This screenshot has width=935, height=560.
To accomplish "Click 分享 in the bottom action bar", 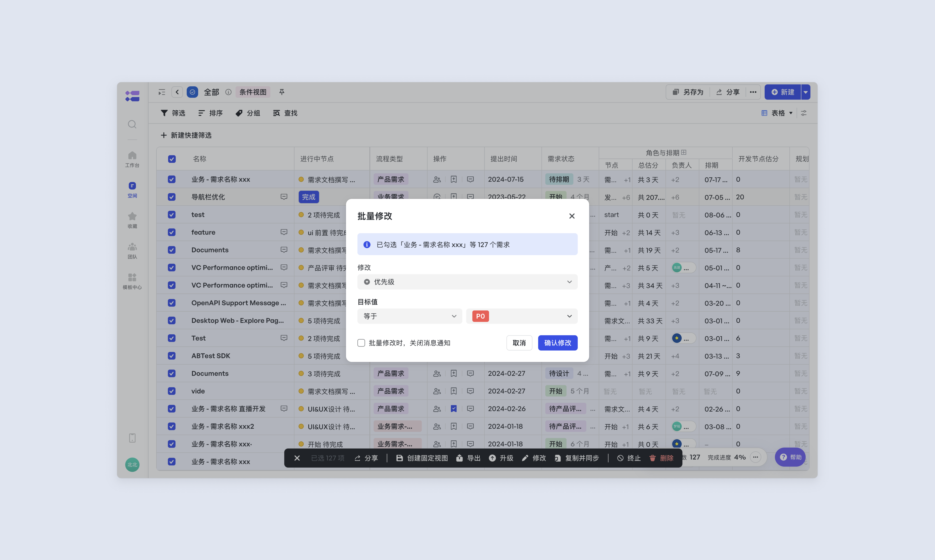I will [366, 458].
